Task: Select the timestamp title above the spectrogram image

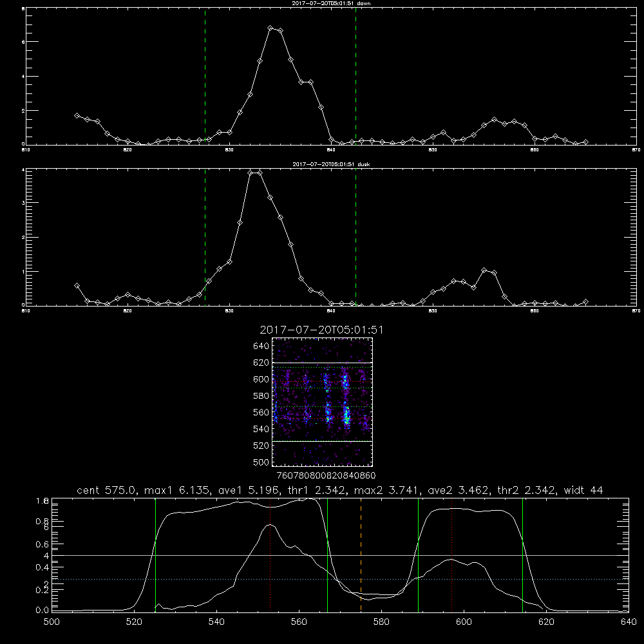Action: (321, 330)
